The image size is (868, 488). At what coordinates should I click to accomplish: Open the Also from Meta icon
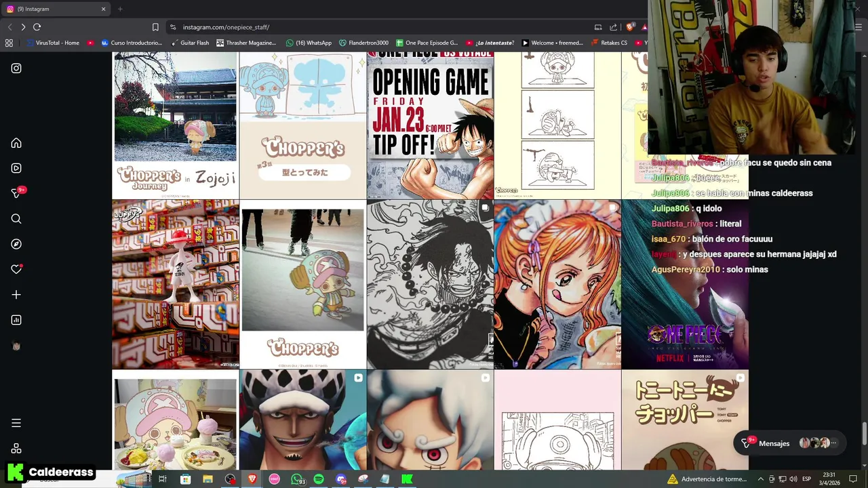click(16, 449)
